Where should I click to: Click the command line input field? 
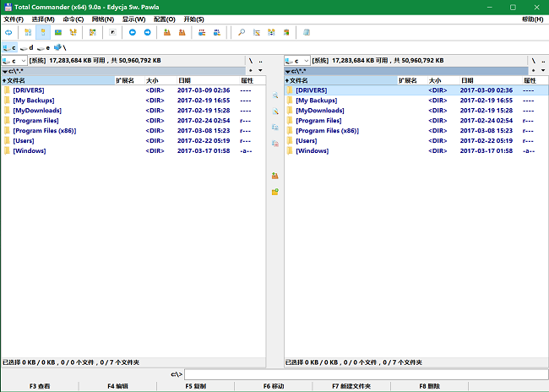coord(363,373)
